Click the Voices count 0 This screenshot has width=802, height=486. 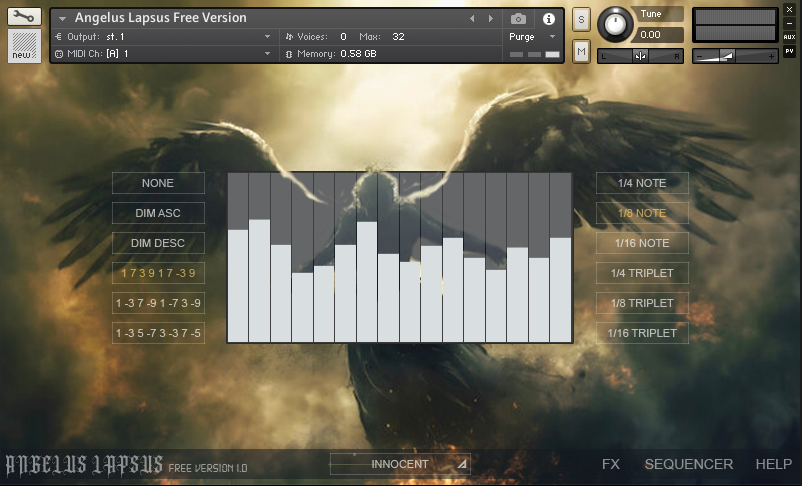[x=343, y=37]
